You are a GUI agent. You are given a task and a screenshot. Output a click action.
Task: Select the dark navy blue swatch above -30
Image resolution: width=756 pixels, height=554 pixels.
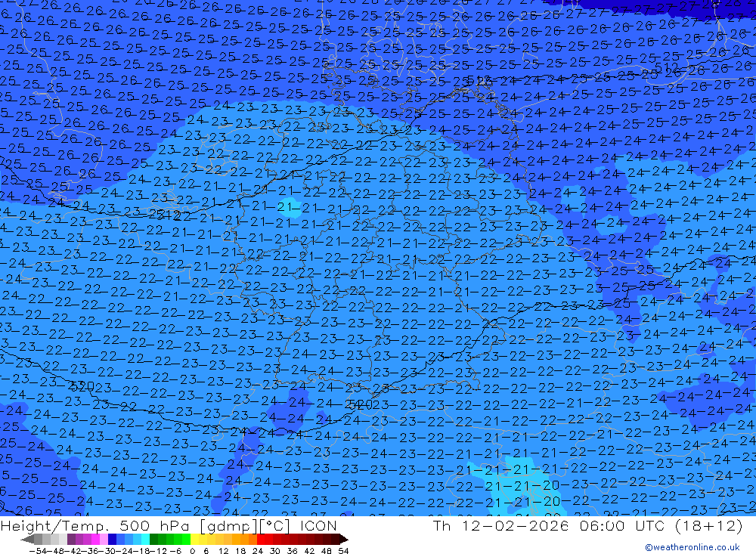coord(112,540)
